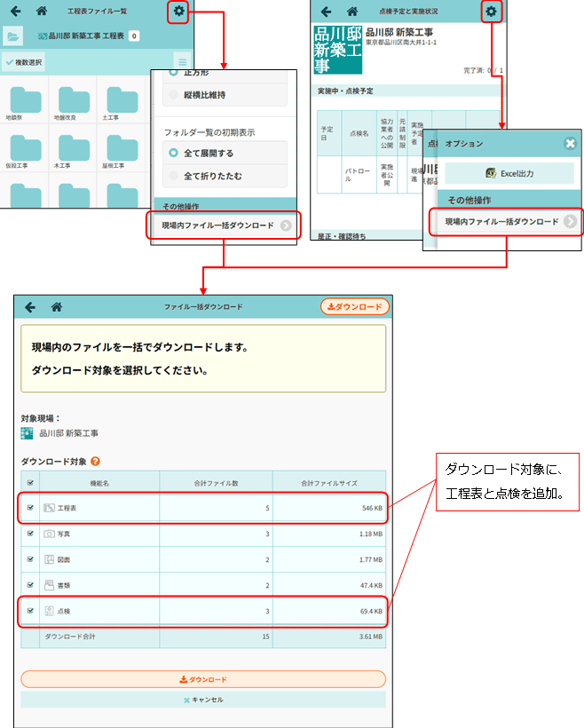
Task: Click gear icon in 点検予定と実施状況 header
Action: click(490, 12)
